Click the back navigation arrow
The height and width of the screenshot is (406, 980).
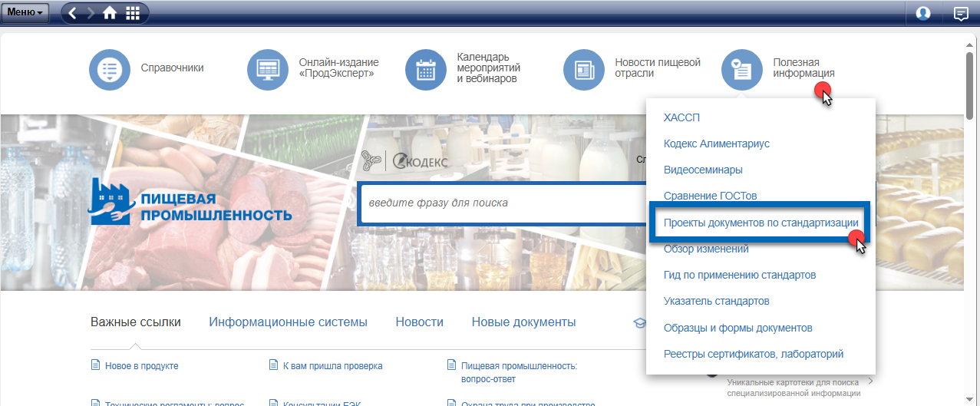[72, 13]
